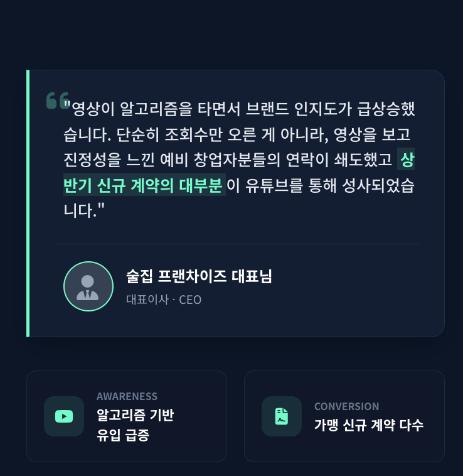Click the divider line above the author

pyautogui.click(x=237, y=244)
